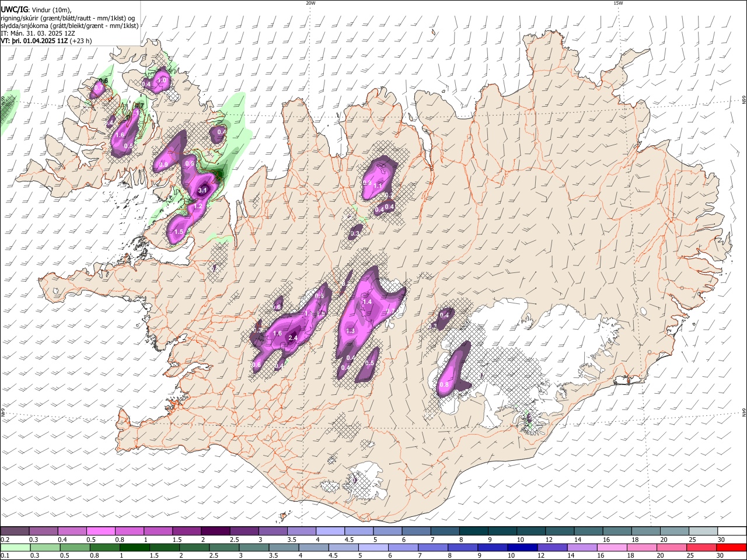The height and width of the screenshot is (560, 747).
Task: Click the bright red swatch after 30 in the lower legend
Action: pyautogui.click(x=731, y=547)
